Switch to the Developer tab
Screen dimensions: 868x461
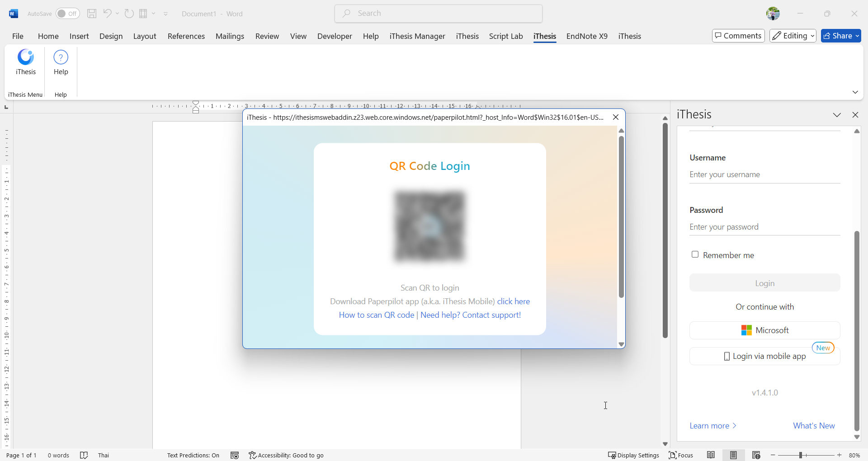point(335,36)
